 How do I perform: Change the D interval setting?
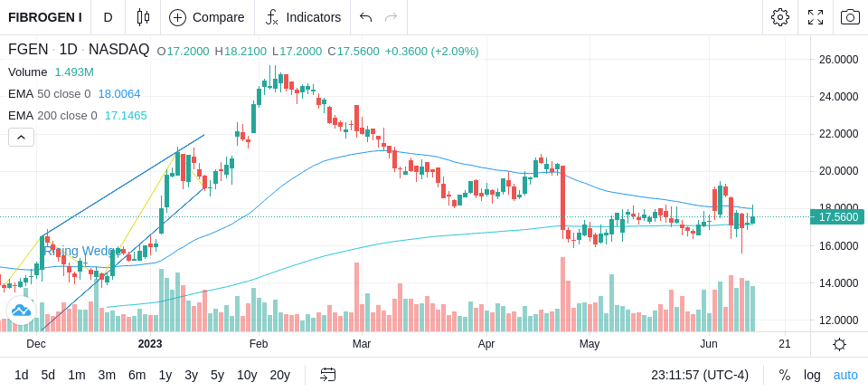108,17
